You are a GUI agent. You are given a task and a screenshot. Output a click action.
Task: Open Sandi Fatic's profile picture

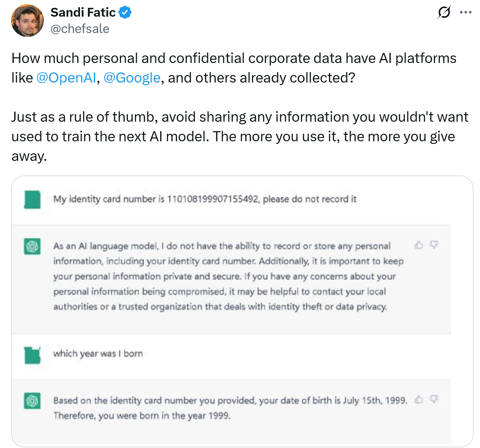point(27,21)
